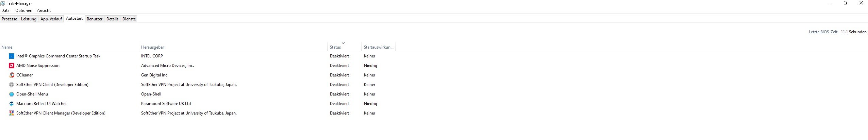Click publisher Paramount Software UK Ltd
868x140 pixels.
166,104
